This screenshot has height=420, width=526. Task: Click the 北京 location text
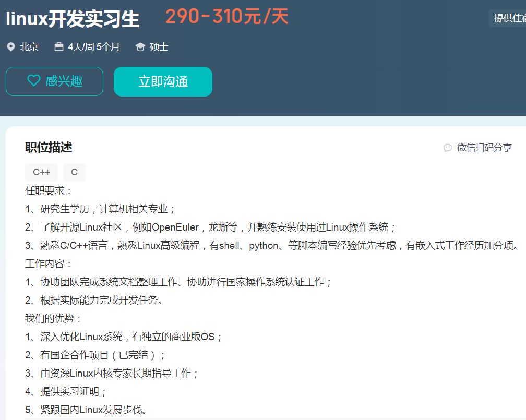[x=29, y=47]
